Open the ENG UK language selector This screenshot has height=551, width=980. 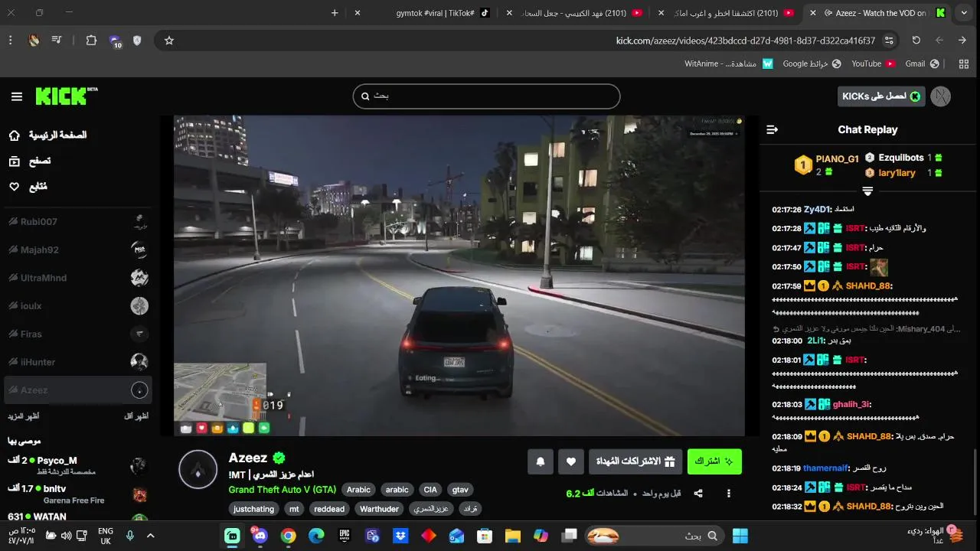106,536
